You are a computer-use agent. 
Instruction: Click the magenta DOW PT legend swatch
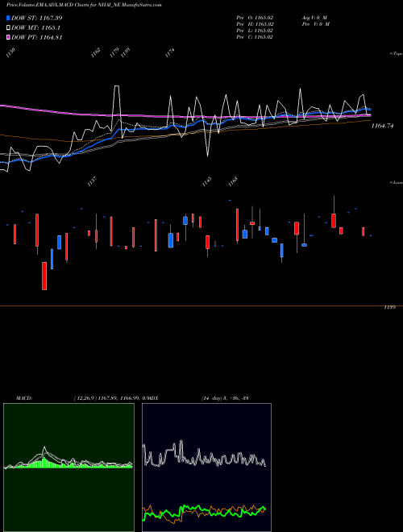(x=9, y=38)
